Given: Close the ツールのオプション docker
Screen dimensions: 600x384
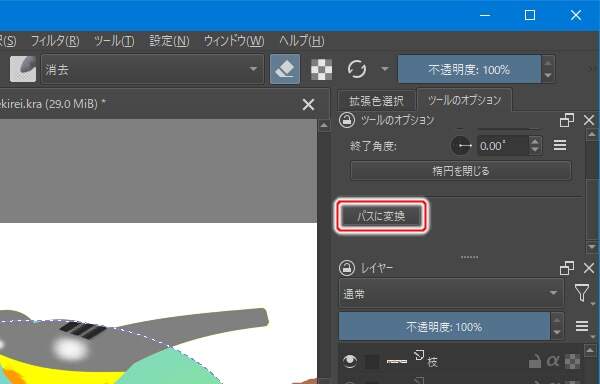Looking at the screenshot, I should tap(589, 120).
